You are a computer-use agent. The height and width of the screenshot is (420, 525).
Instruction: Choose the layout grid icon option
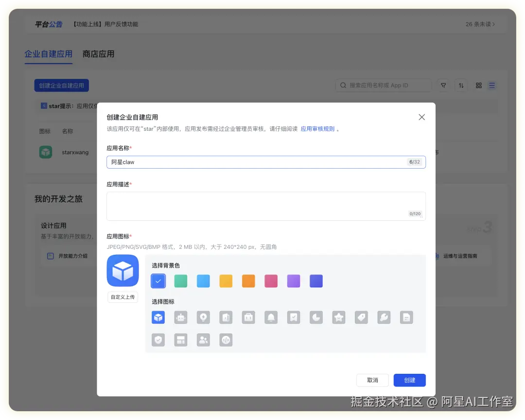coord(181,340)
